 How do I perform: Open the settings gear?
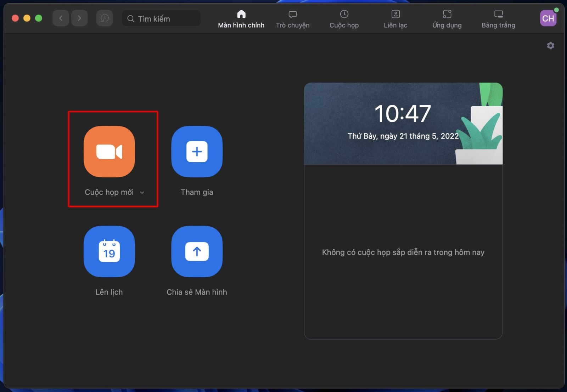(550, 46)
